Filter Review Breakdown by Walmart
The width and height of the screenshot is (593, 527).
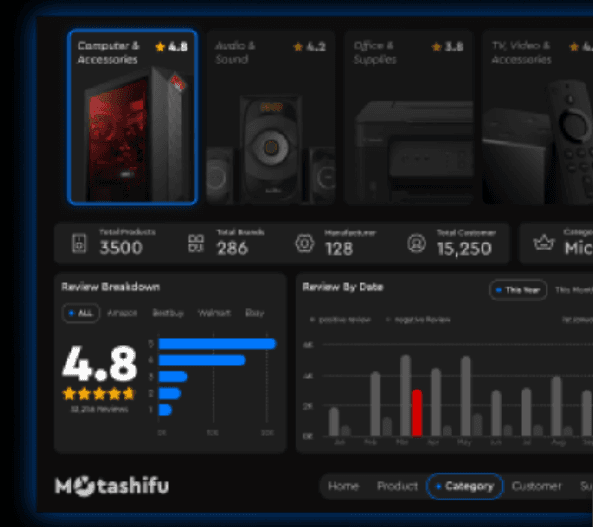point(214,313)
